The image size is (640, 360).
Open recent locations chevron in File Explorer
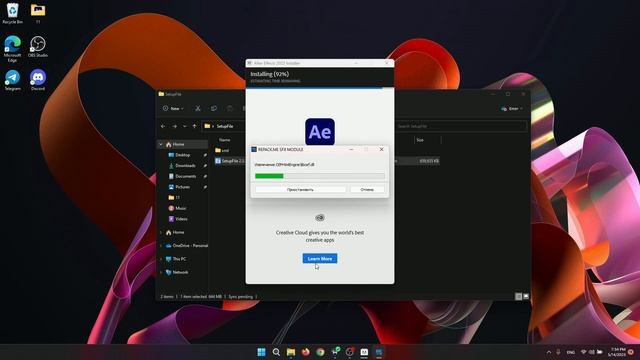click(x=184, y=127)
